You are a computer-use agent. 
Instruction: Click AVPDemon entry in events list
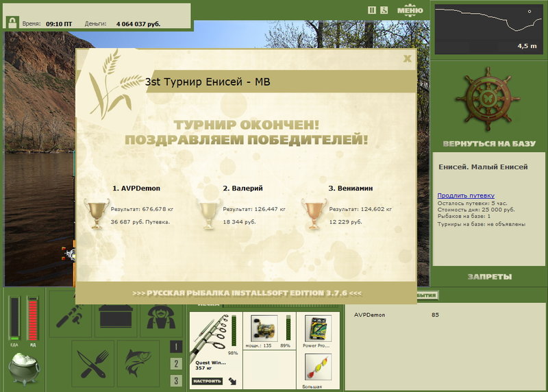coord(369,315)
